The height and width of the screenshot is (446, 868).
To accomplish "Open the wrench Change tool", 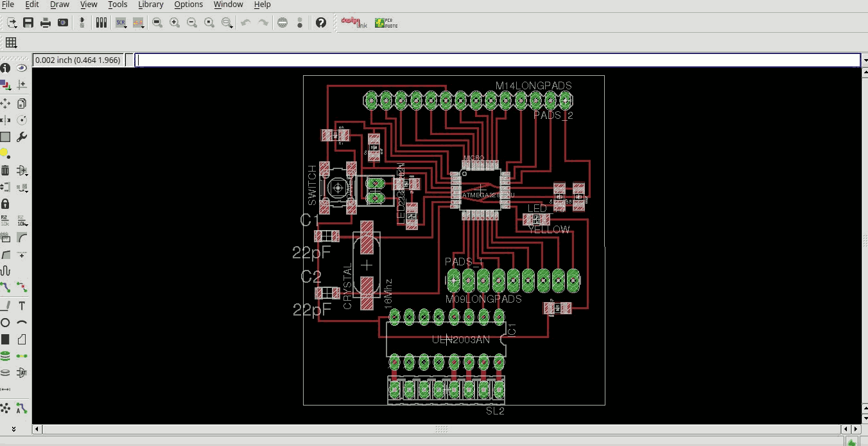I will [x=22, y=136].
